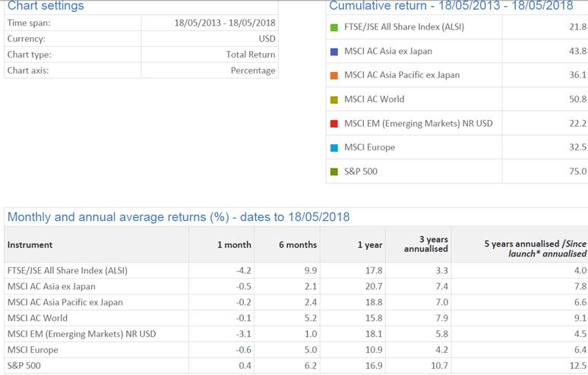588x375 pixels.
Task: Click the green FTSE/JSE All Share Index swatch
Action: 334,27
